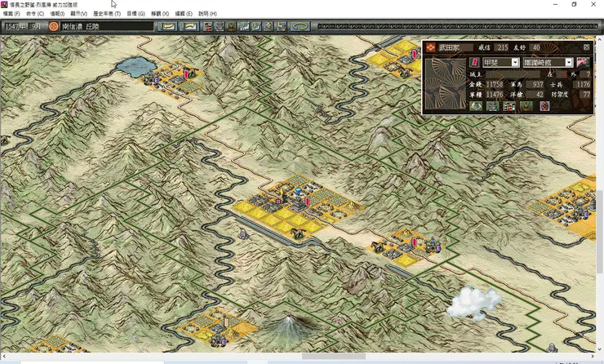The image size is (604, 364).
Task: Open the 顯示(V) menu
Action: click(78, 14)
